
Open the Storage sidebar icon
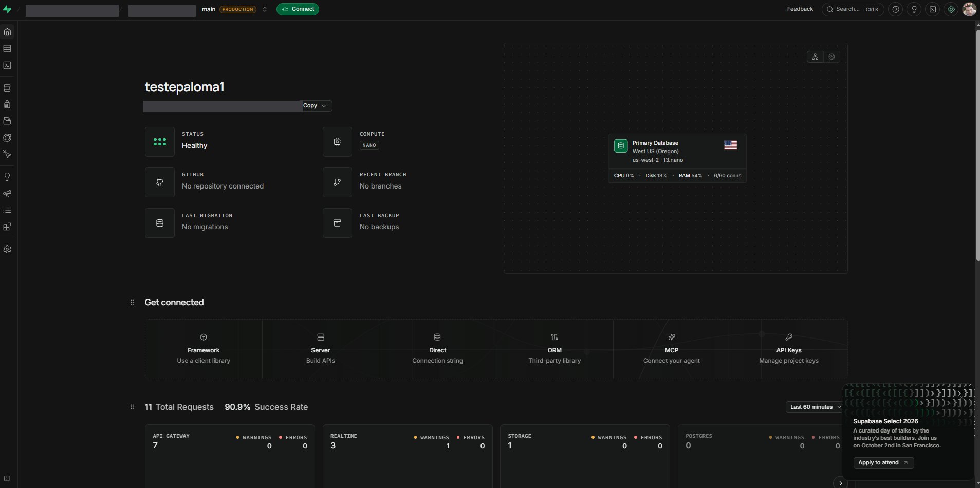7,121
